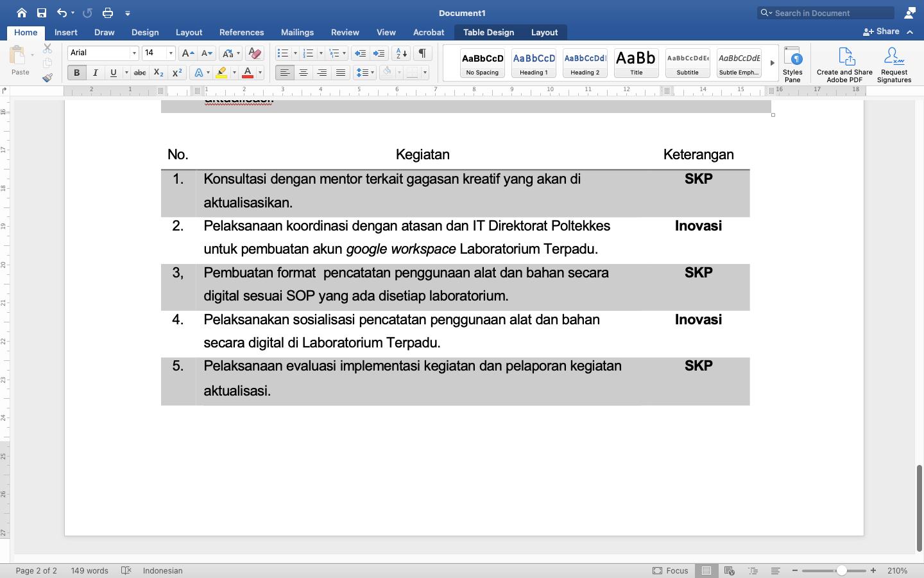Click the 149 words counter
924x578 pixels.
[x=90, y=570]
